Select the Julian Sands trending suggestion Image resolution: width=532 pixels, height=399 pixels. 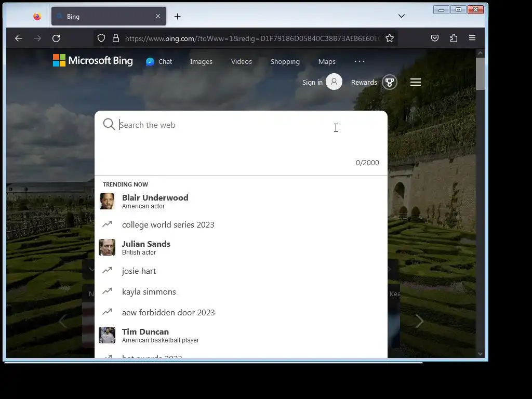(241, 248)
